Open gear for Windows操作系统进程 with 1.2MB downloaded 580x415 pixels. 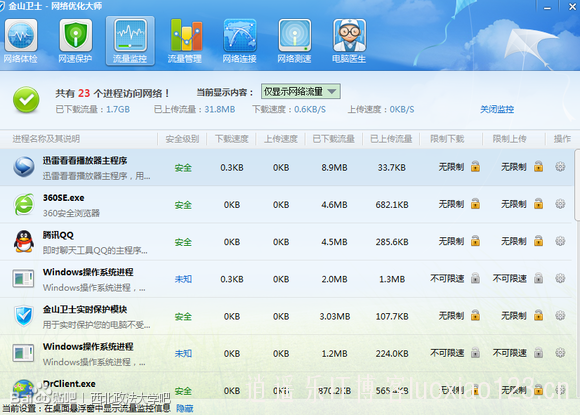click(x=560, y=352)
